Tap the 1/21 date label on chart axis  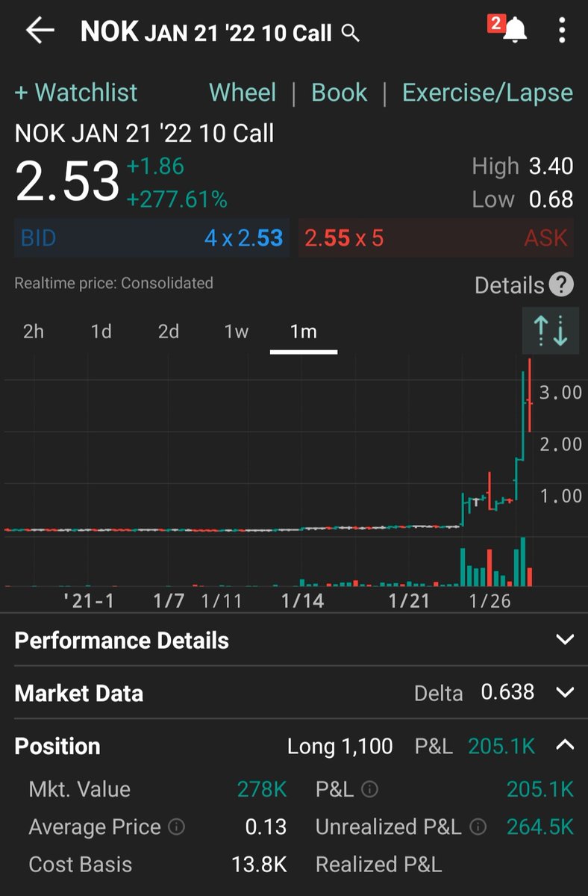click(409, 600)
